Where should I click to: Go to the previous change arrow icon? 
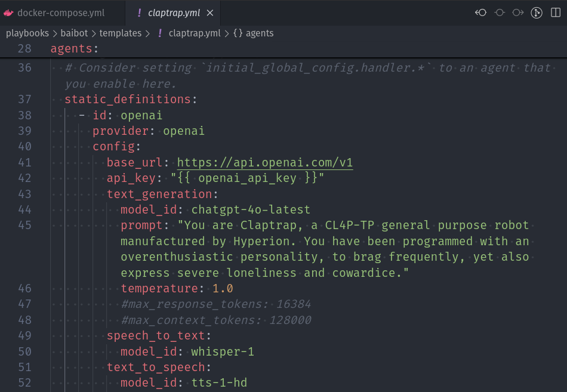pyautogui.click(x=480, y=13)
